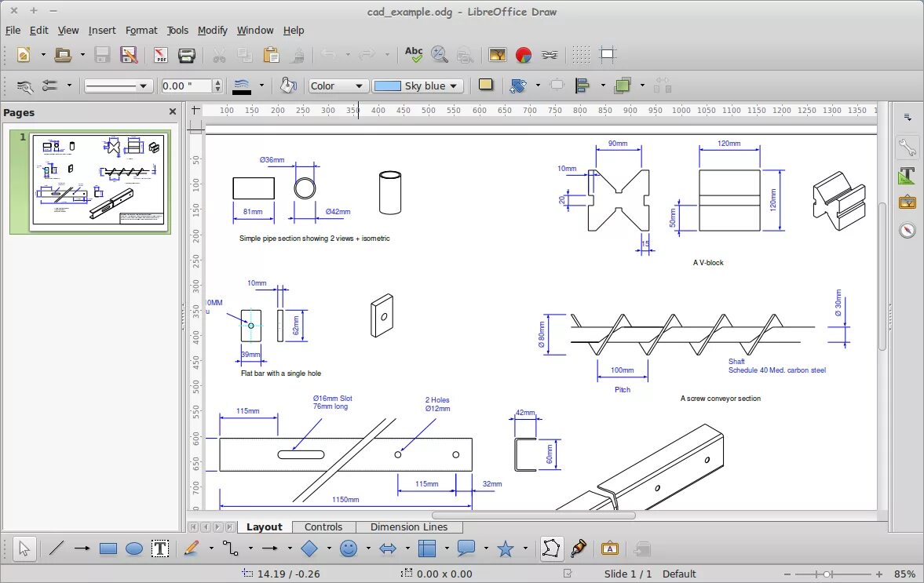Select the Flowchart shapes tool

pos(427,548)
